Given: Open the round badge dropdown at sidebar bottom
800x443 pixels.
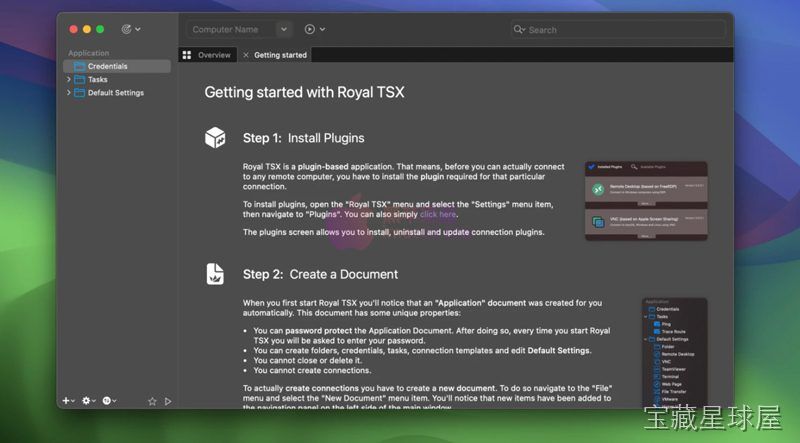Looking at the screenshot, I should [x=109, y=401].
